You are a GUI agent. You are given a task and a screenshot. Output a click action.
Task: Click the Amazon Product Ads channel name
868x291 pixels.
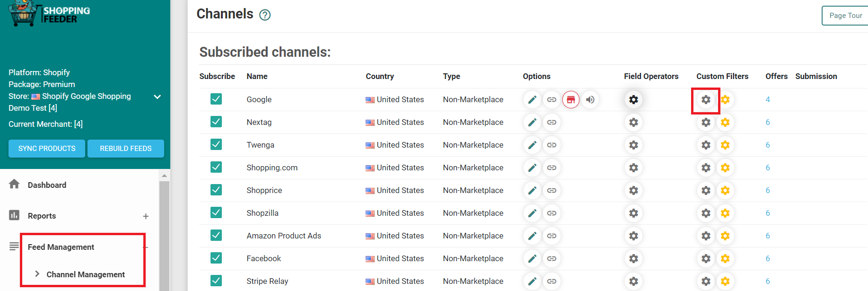[284, 236]
